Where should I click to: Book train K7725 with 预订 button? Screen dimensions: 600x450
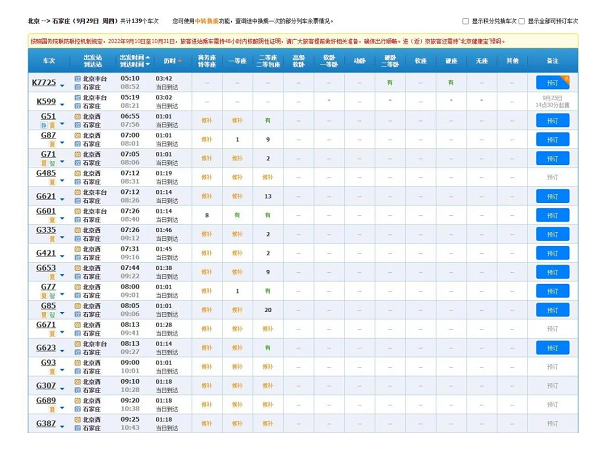click(x=552, y=82)
